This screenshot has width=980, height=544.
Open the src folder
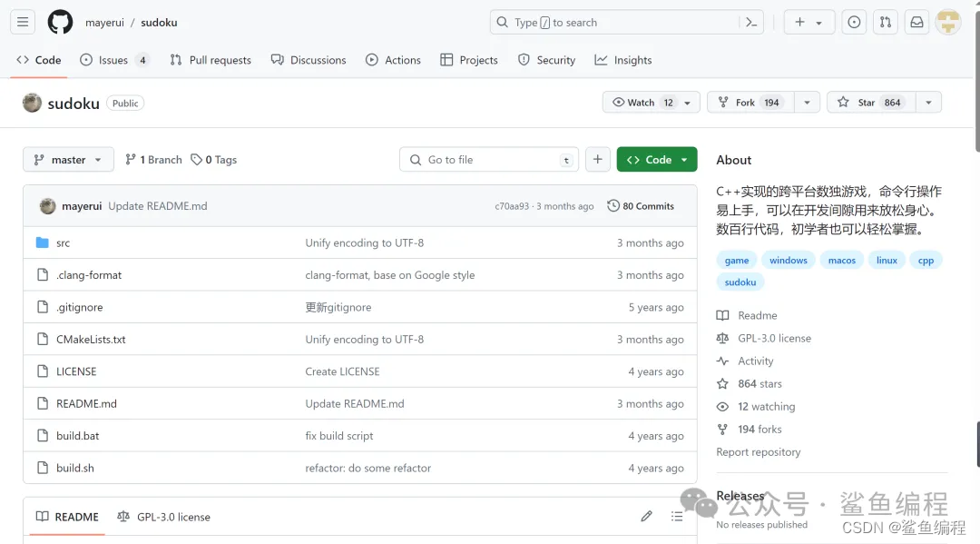tap(64, 243)
